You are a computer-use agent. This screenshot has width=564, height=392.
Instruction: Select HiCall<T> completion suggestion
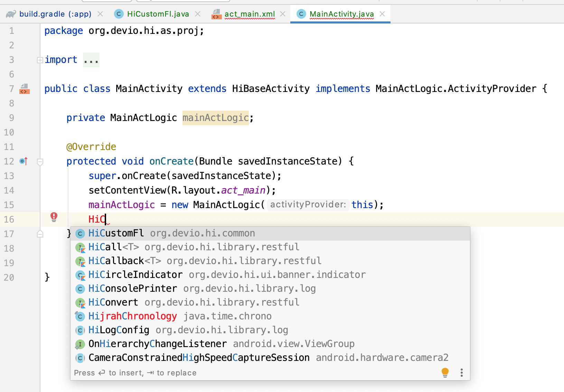pyautogui.click(x=270, y=247)
